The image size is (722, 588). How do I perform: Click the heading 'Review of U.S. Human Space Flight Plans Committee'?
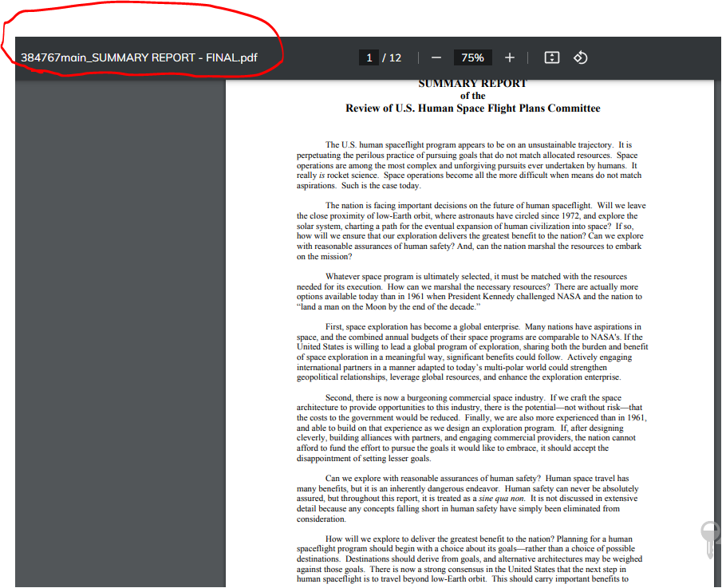473,109
